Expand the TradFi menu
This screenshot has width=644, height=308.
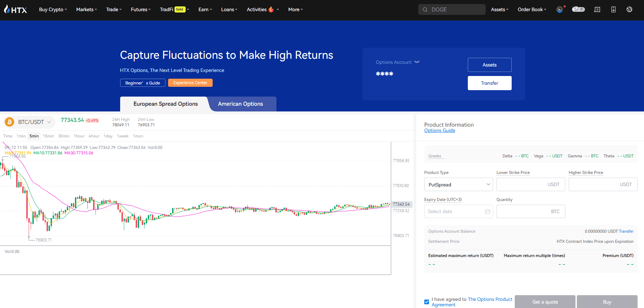coord(175,9)
